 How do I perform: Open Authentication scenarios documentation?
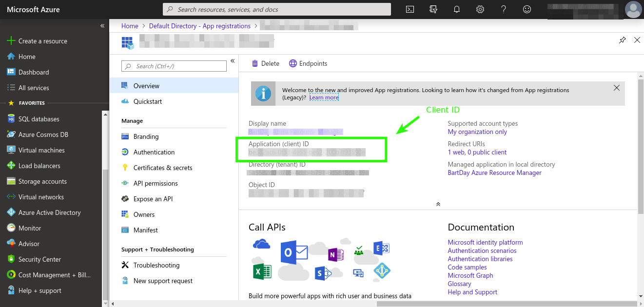coord(482,250)
